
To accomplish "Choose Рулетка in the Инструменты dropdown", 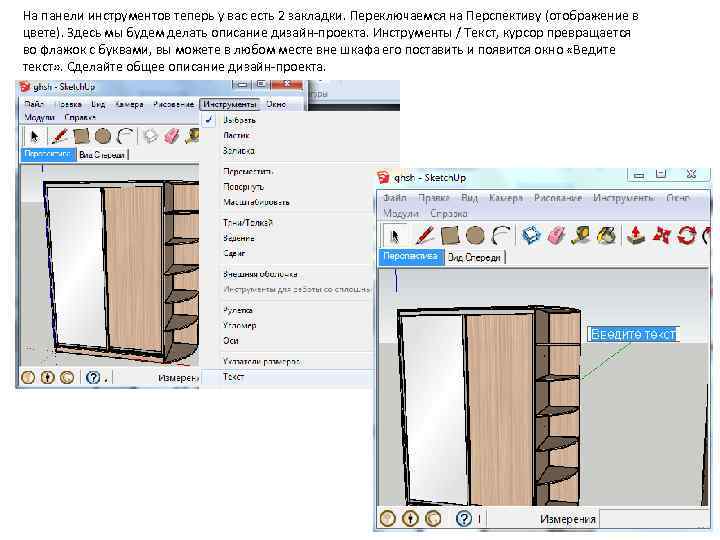I will coord(287,310).
